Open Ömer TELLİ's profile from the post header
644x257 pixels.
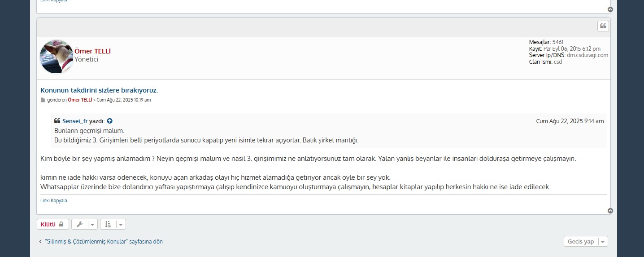92,51
